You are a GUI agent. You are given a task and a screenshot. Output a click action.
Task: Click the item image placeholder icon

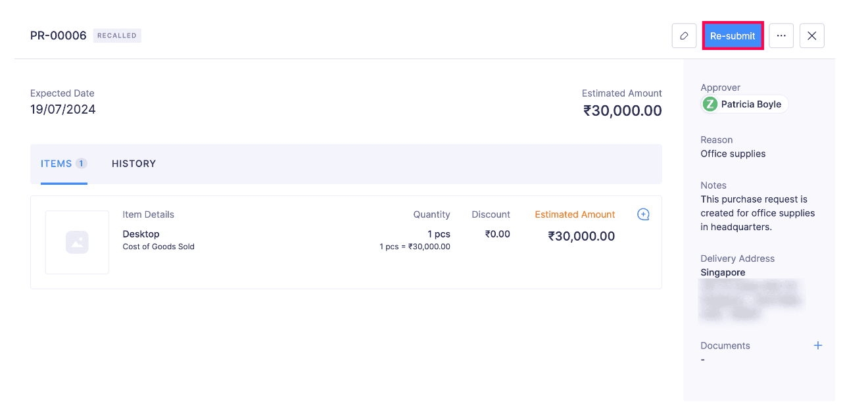77,242
